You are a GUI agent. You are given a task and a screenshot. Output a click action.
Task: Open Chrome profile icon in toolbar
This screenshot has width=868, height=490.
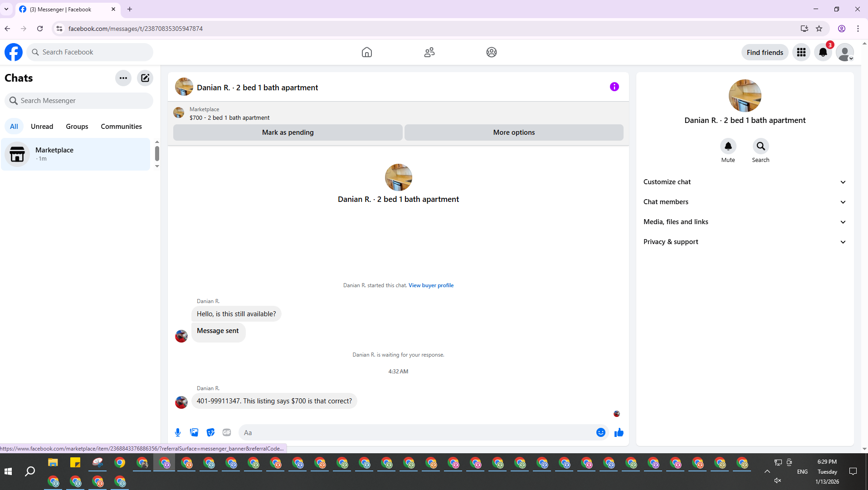(842, 29)
